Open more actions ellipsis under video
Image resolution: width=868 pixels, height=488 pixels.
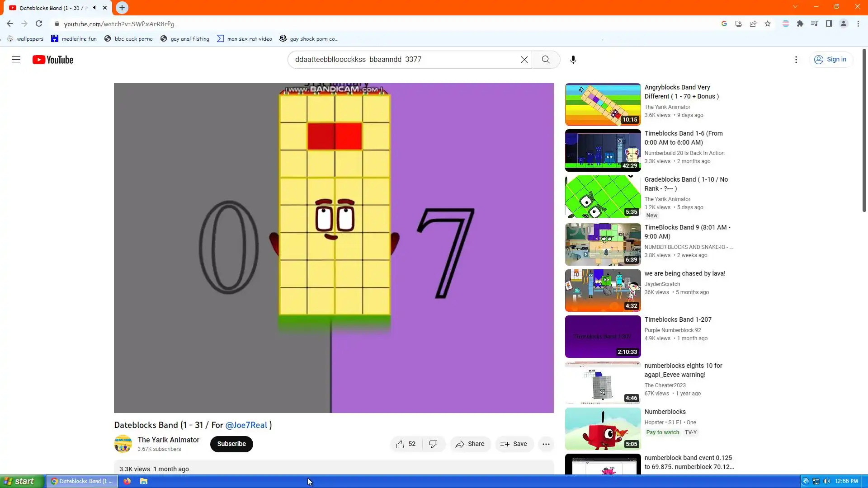coord(546,444)
